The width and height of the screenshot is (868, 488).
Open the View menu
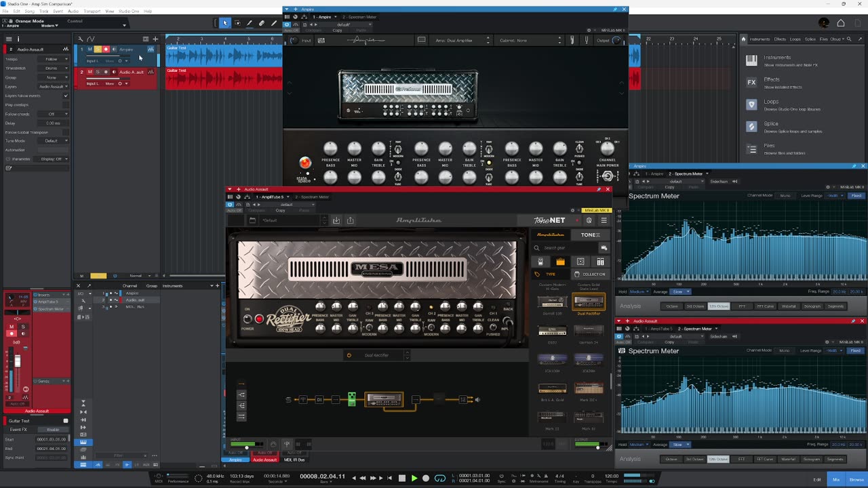tap(111, 12)
